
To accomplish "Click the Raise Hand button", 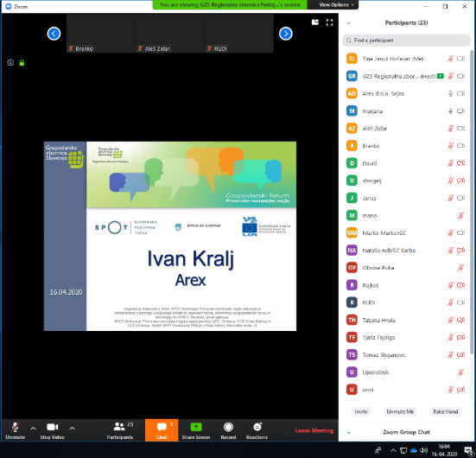I will point(446,412).
